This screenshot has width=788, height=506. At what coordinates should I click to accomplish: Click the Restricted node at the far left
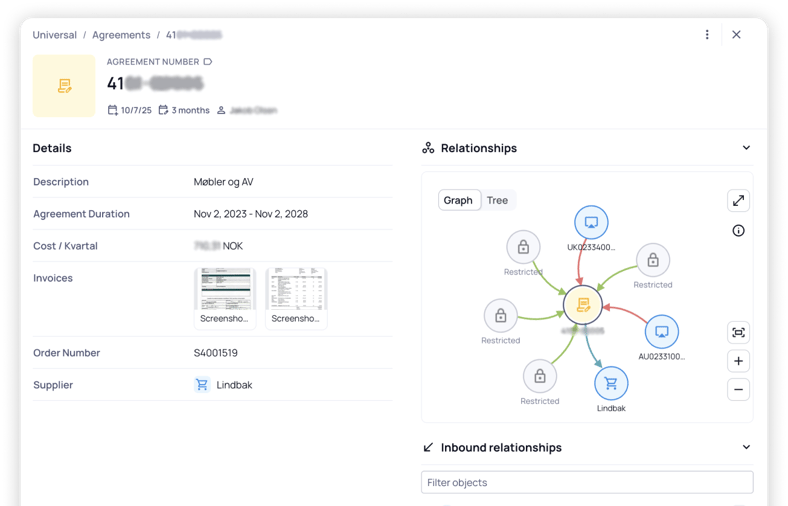tap(501, 316)
